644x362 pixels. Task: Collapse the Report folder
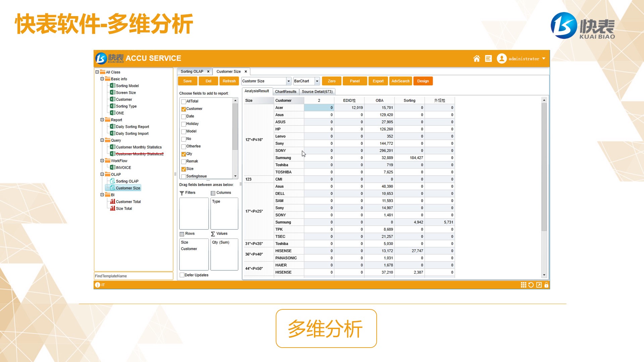[102, 120]
